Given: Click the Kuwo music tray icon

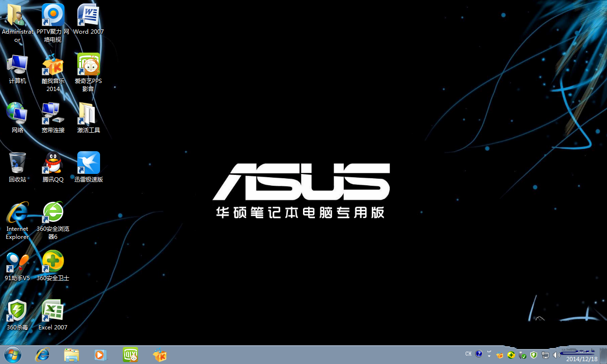Looking at the screenshot, I should coord(500,355).
